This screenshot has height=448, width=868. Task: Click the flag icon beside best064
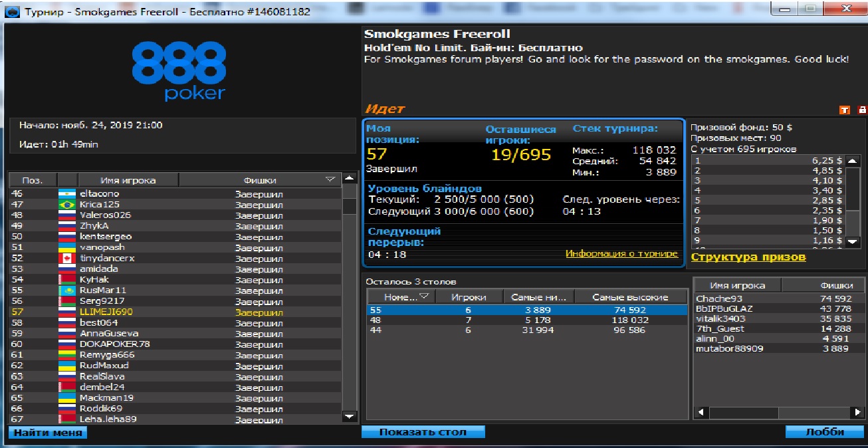point(66,323)
